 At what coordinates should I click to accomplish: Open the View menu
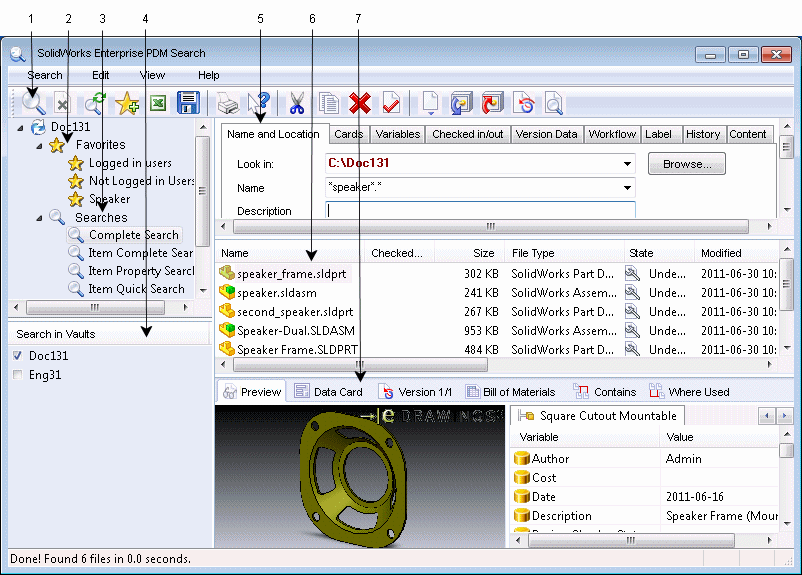[152, 75]
